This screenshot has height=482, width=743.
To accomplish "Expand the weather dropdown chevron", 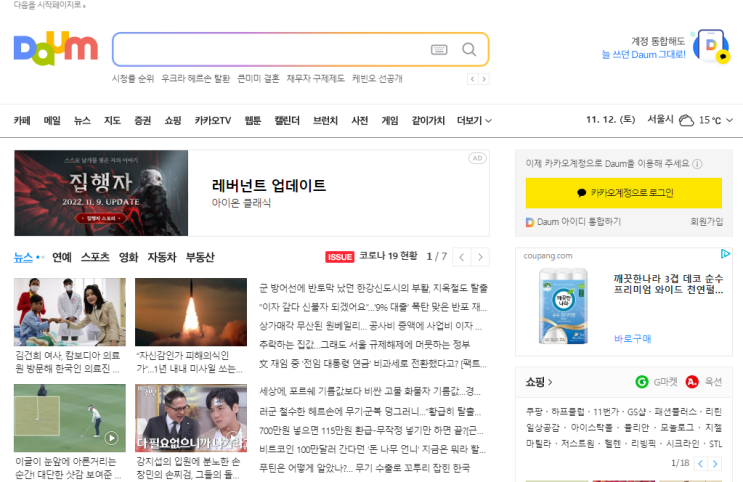I will [x=729, y=120].
